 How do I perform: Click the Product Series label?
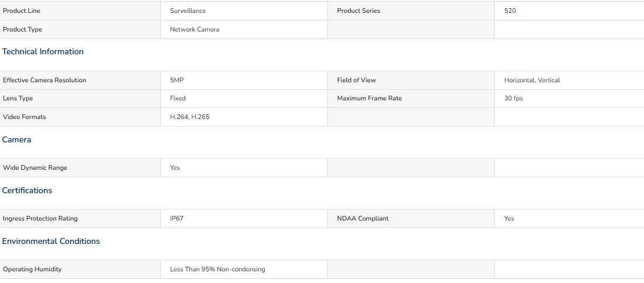tap(359, 11)
